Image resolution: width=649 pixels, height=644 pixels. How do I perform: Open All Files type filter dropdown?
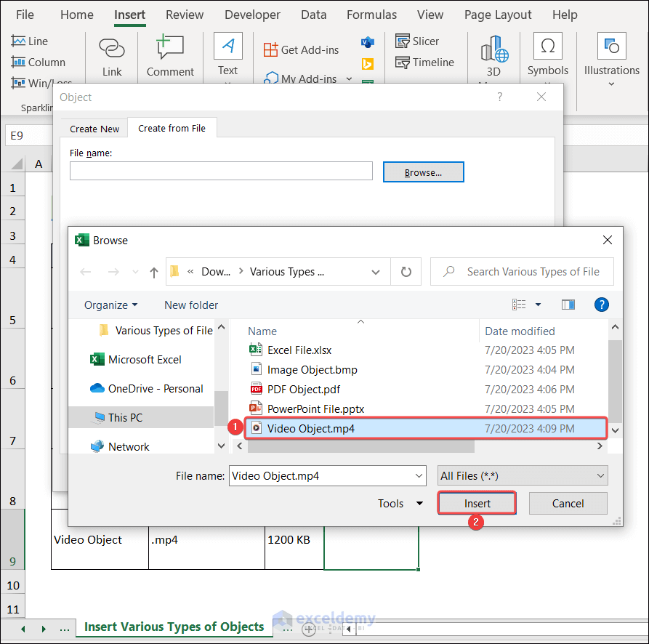click(x=523, y=475)
